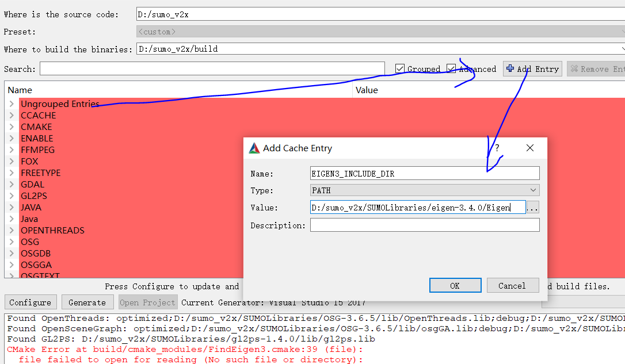The width and height of the screenshot is (625, 364).
Task: Expand the CCACHE group
Action: pos(12,116)
